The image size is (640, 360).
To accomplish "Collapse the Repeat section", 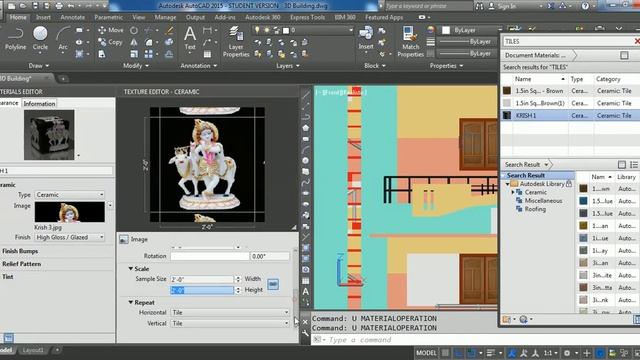I will pyautogui.click(x=131, y=302).
